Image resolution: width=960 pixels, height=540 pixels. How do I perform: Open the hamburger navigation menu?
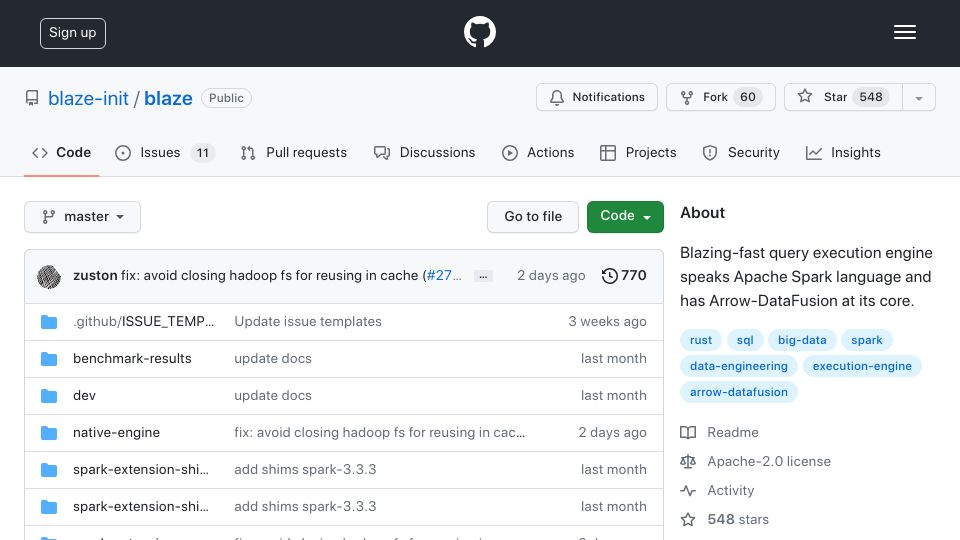904,32
